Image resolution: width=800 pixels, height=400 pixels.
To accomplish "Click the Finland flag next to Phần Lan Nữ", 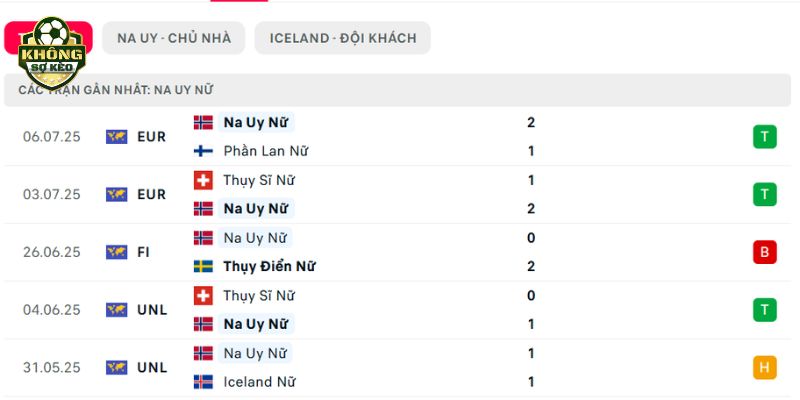I will click(204, 151).
